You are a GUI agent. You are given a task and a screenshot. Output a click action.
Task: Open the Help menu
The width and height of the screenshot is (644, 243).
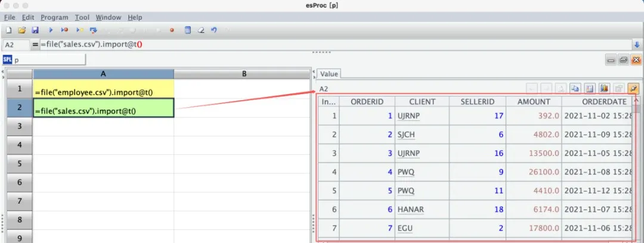pyautogui.click(x=135, y=17)
